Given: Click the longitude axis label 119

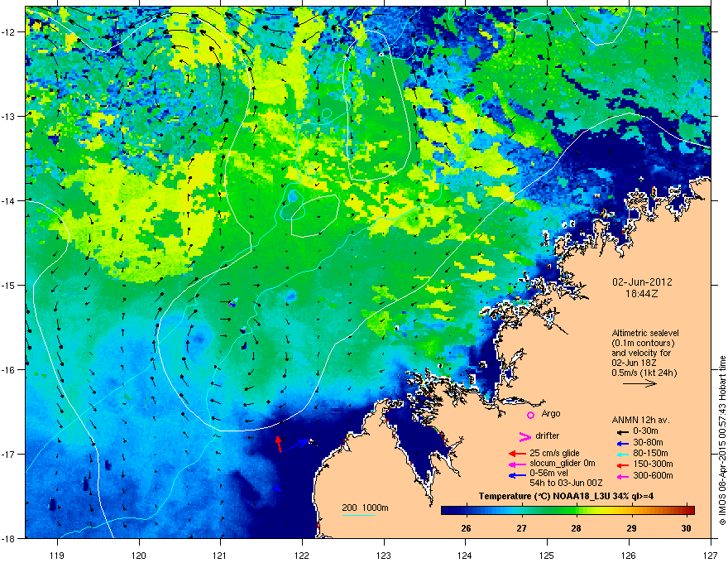Looking at the screenshot, I should coord(57,555).
